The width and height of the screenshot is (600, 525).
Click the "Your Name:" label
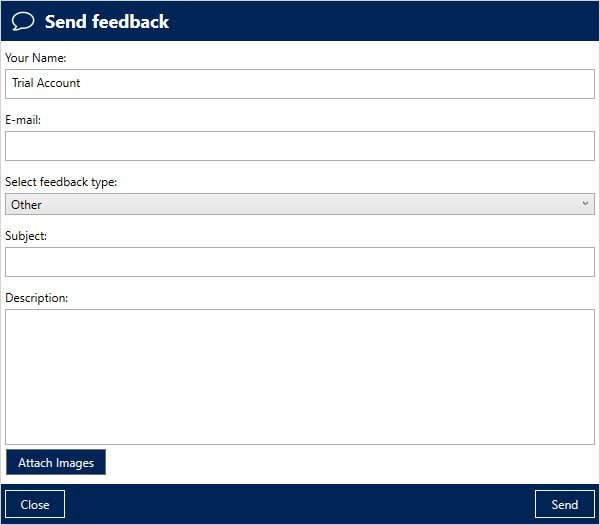point(36,58)
